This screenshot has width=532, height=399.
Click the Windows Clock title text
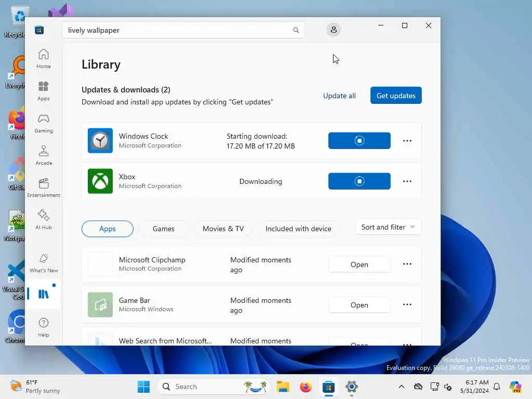[143, 136]
